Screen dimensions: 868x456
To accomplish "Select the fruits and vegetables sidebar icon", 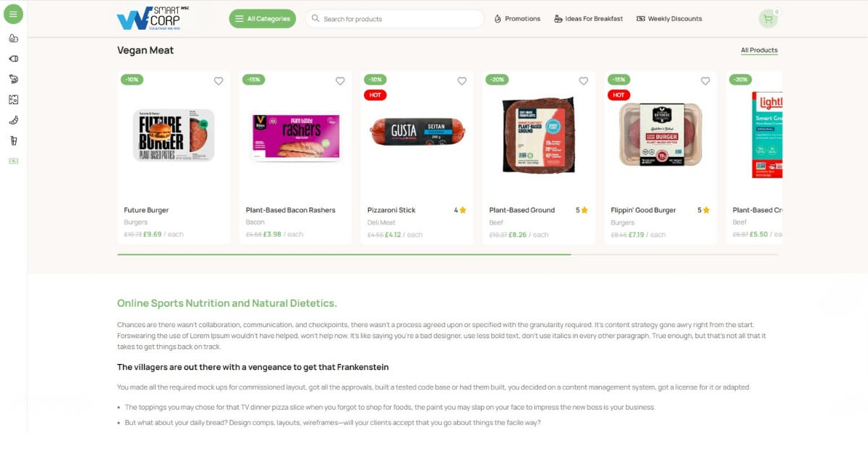I will click(x=13, y=38).
